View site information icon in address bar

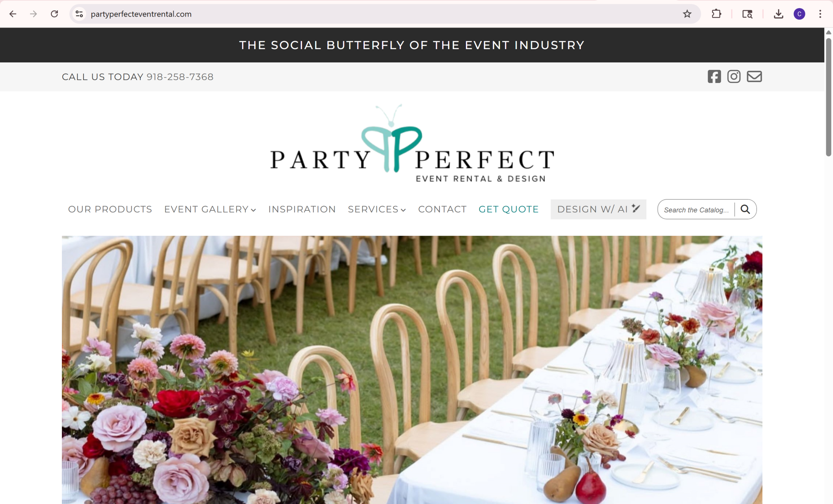79,14
